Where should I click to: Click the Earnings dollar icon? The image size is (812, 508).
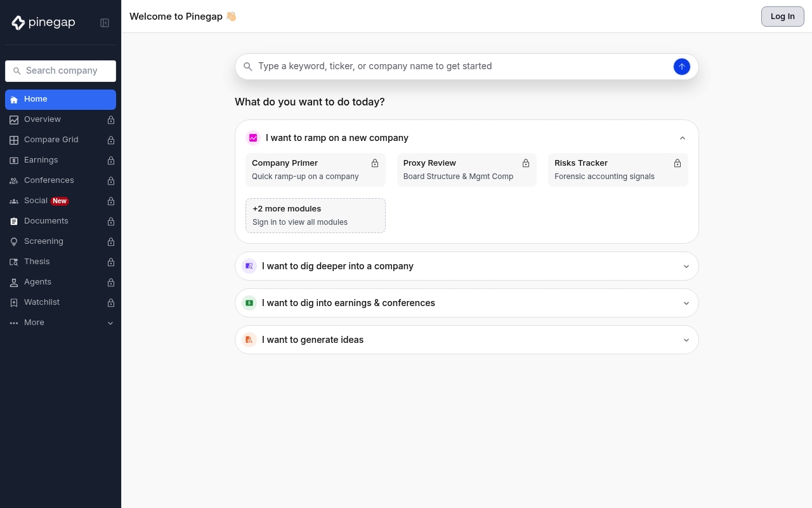coord(14,161)
